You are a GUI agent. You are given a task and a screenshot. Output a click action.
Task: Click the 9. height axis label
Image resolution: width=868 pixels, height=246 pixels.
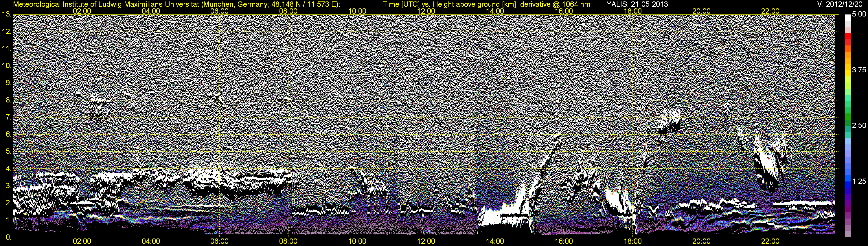[8, 83]
